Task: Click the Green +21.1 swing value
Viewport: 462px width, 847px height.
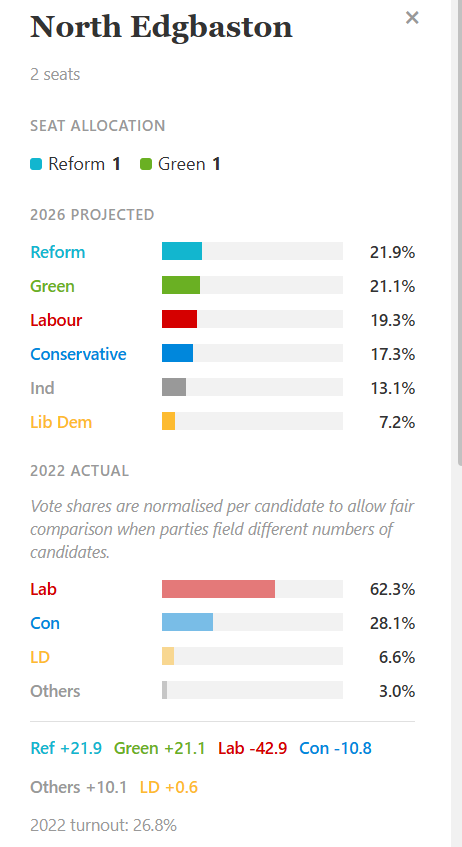Action: 159,749
